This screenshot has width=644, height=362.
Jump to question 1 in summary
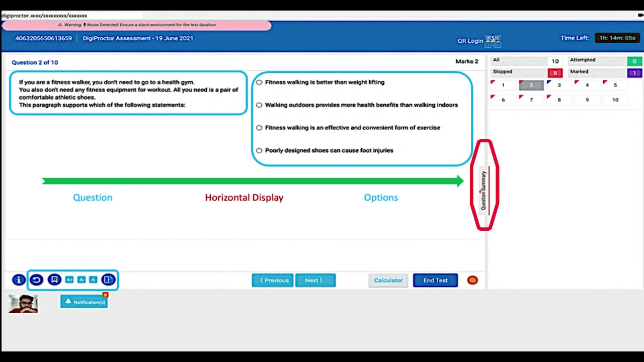click(503, 85)
